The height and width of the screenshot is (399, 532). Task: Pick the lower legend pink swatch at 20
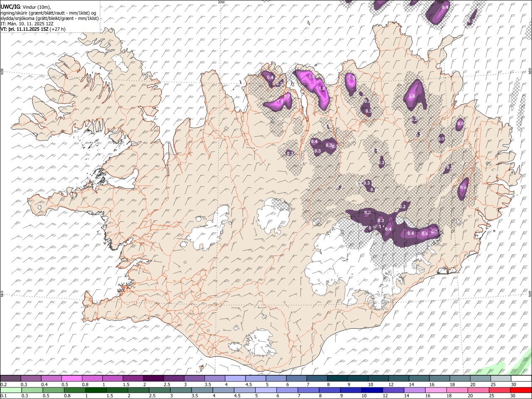pos(479,390)
